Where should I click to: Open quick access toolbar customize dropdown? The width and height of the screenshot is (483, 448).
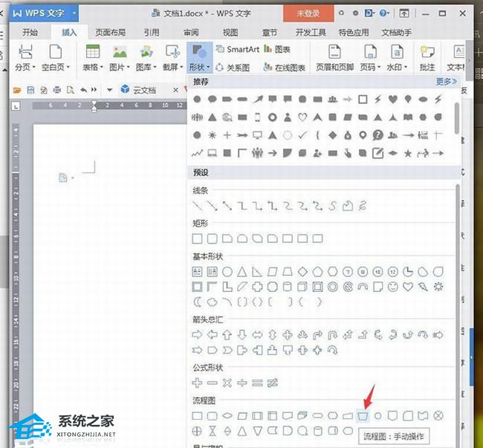(x=110, y=90)
